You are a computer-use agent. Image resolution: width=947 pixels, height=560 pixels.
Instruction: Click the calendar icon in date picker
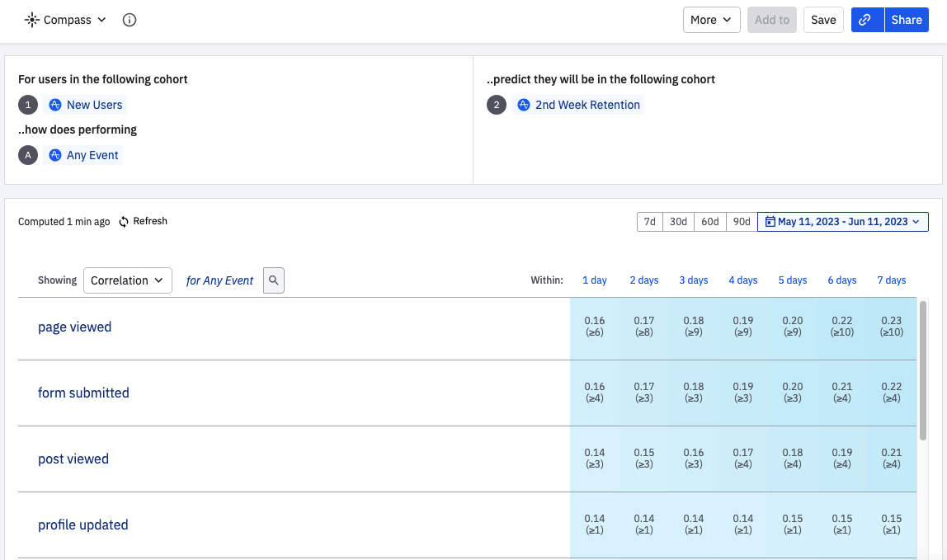(x=770, y=222)
